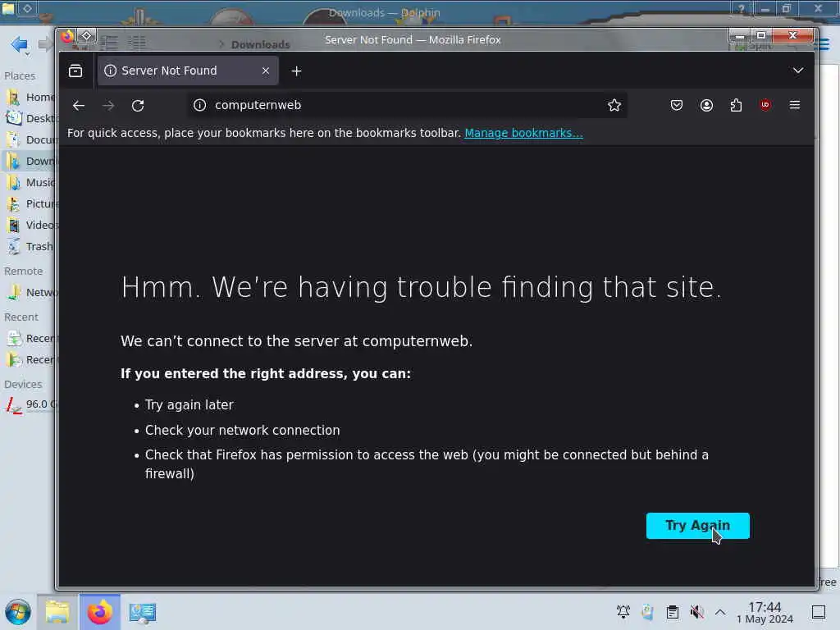Viewport: 840px width, 630px height.
Task: Bookmark this page with the star icon
Action: click(614, 105)
